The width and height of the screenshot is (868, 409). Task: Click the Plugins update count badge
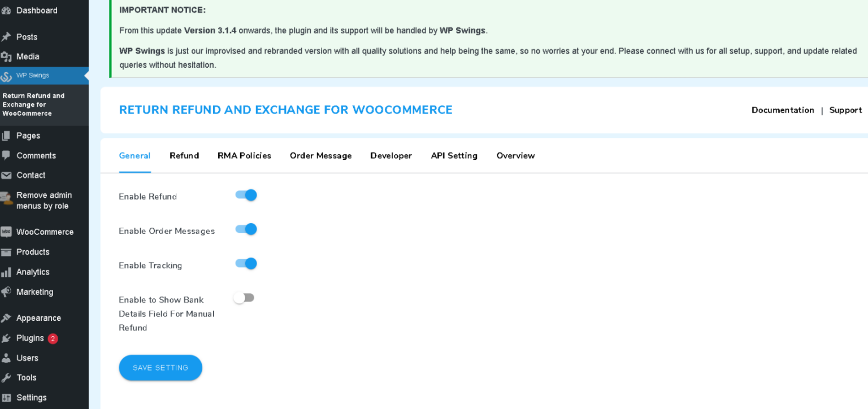tap(53, 338)
